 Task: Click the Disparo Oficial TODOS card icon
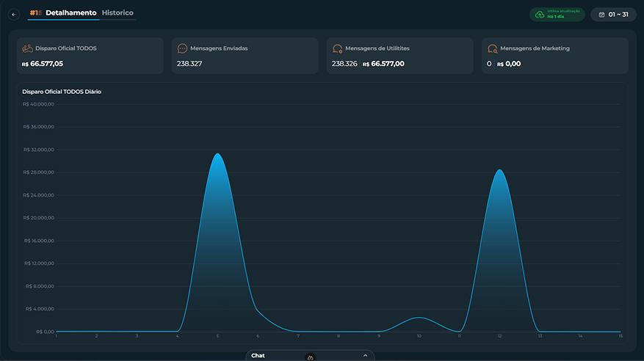point(27,48)
